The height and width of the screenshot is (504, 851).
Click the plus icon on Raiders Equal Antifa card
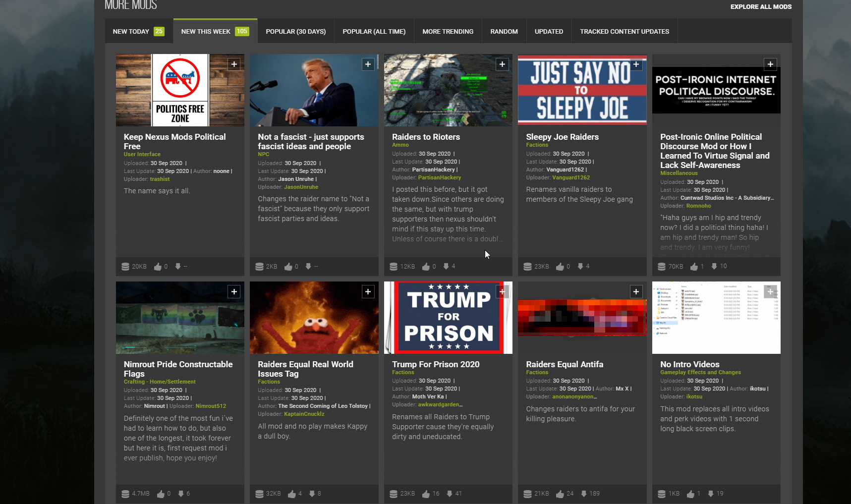click(x=636, y=292)
